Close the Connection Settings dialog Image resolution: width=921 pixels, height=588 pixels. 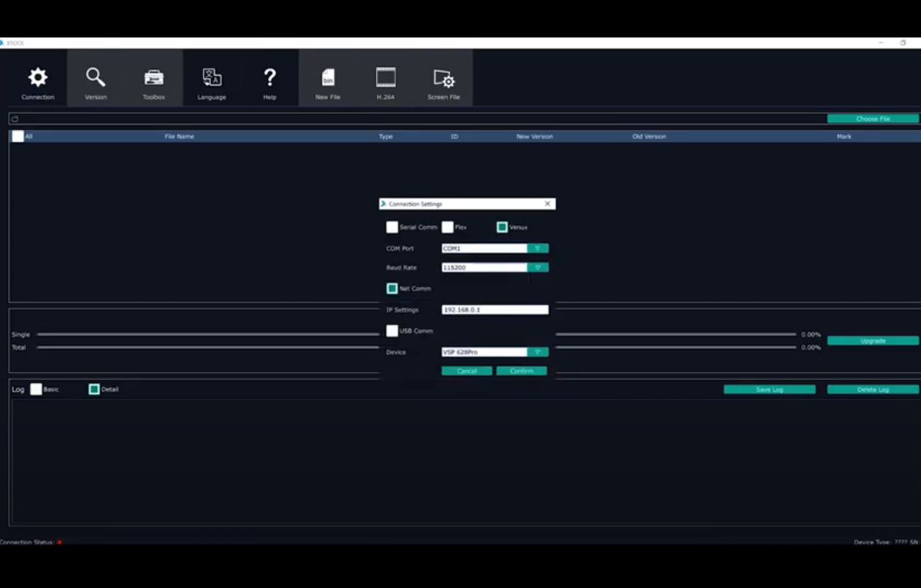tap(548, 204)
